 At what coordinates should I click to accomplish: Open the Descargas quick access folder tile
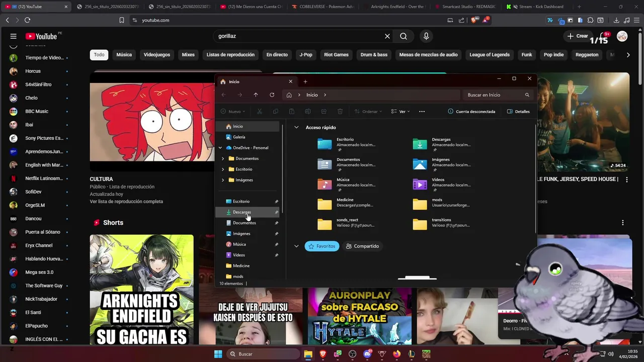(442, 144)
